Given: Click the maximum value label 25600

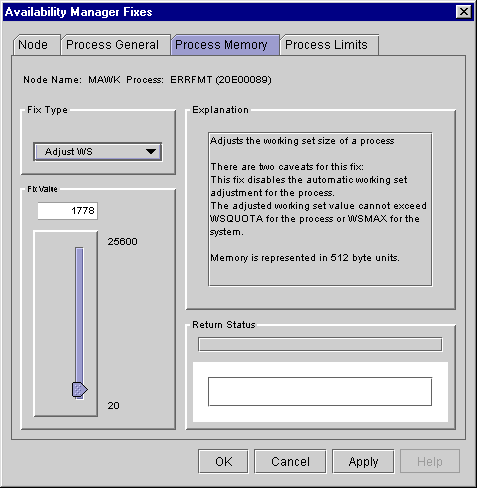Looking at the screenshot, I should (122, 241).
